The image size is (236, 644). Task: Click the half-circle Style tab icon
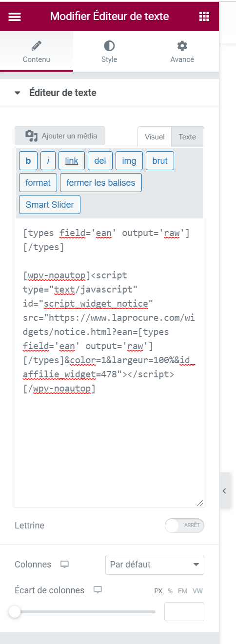point(109,46)
